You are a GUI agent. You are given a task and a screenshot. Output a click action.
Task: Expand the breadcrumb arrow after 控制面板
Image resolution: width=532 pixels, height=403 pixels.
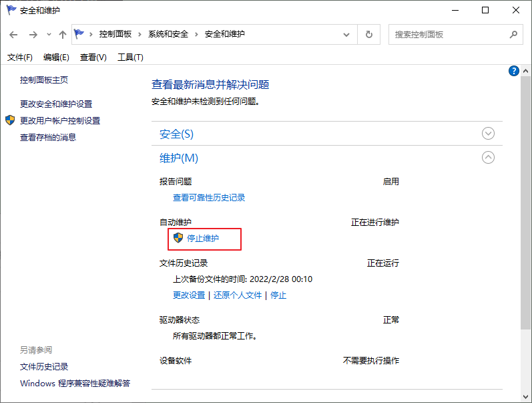pos(140,34)
